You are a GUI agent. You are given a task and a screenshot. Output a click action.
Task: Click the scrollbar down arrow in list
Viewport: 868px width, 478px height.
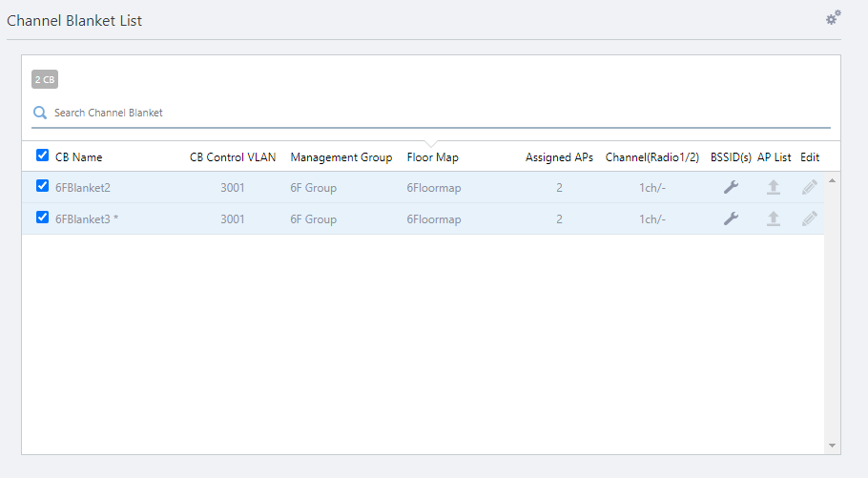click(x=832, y=445)
